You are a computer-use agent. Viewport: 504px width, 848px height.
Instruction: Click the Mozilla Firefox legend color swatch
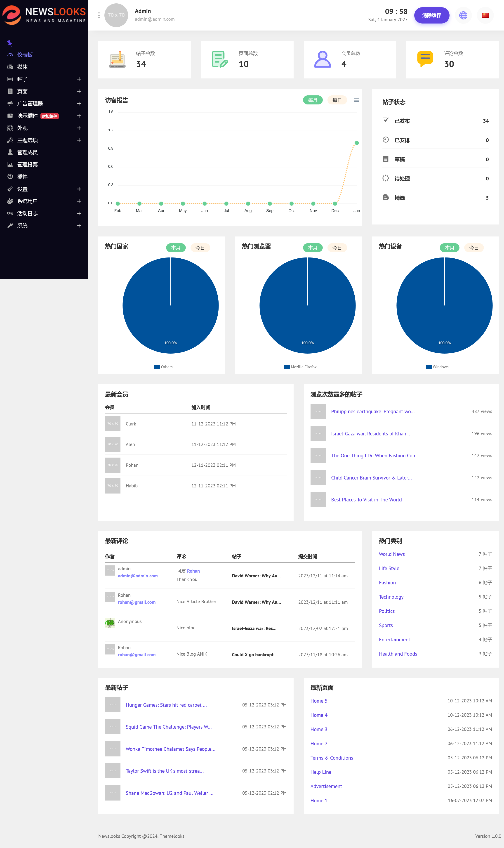(x=287, y=367)
